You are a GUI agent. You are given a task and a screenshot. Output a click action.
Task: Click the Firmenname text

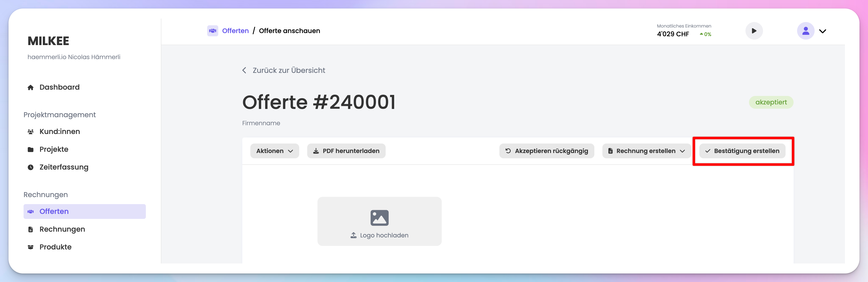(261, 123)
